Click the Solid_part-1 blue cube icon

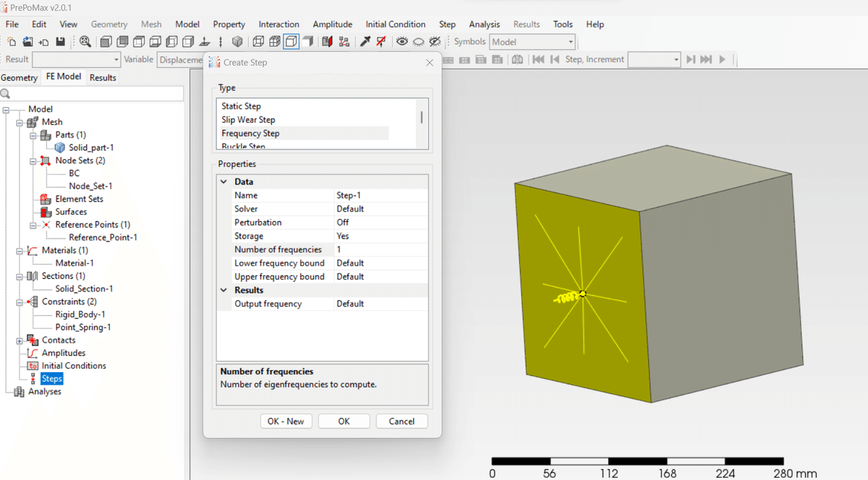(60, 147)
